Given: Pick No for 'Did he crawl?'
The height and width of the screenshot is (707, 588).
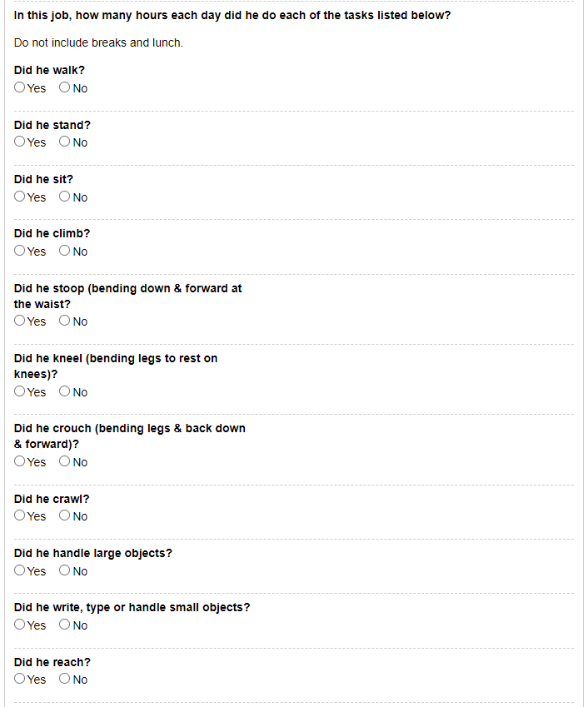Looking at the screenshot, I should pyautogui.click(x=64, y=515).
